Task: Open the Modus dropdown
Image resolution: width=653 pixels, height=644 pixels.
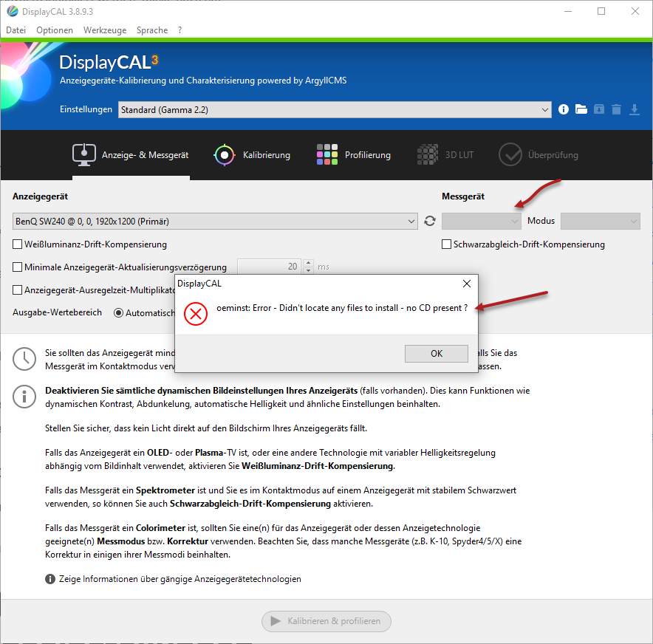Action: (x=601, y=221)
